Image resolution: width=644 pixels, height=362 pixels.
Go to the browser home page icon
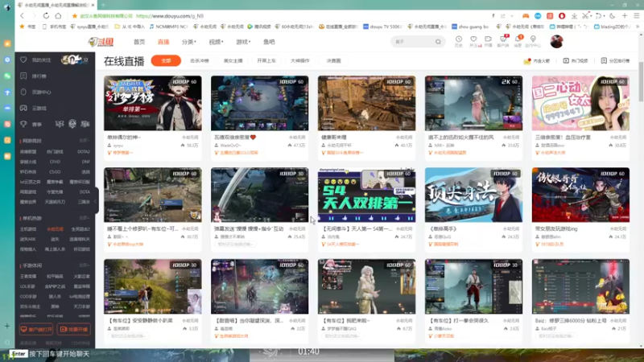[x=58, y=16]
